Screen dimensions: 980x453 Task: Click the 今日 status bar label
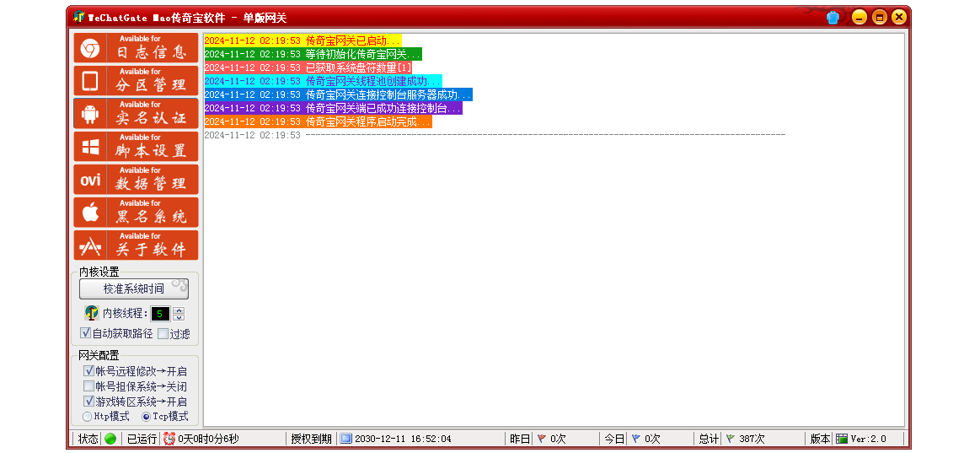[614, 439]
